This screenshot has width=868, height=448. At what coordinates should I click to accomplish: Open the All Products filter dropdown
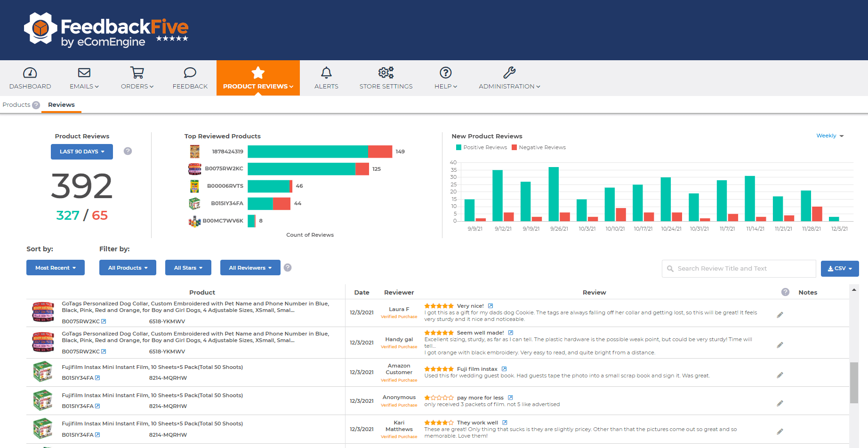128,268
